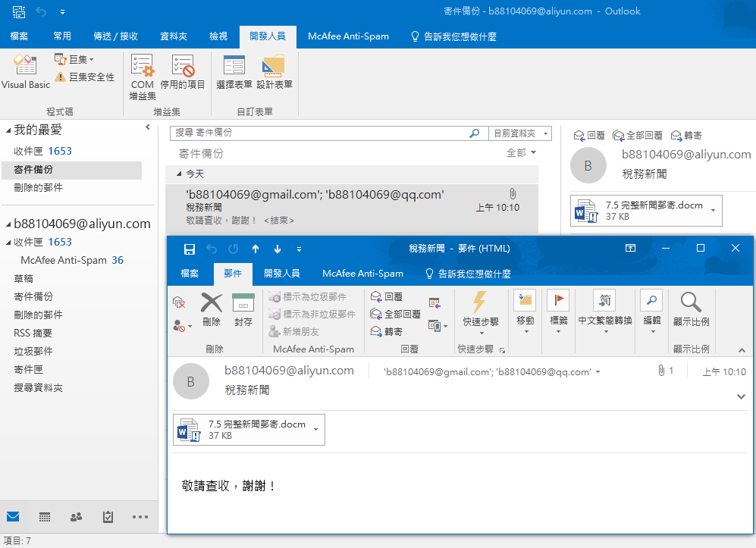This screenshot has width=756, height=548.
Task: Switch to People view in navigation bar
Action: (76, 517)
